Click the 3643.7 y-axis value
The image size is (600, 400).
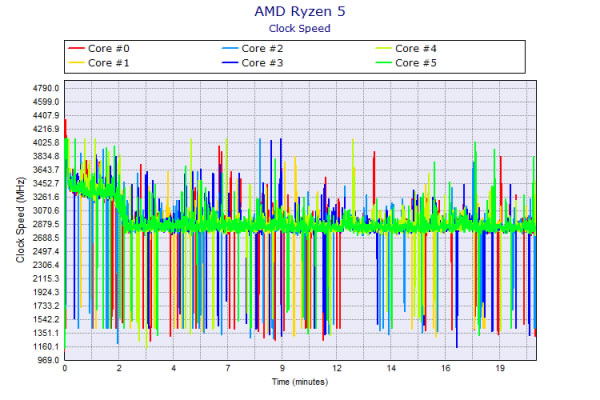tap(46, 170)
